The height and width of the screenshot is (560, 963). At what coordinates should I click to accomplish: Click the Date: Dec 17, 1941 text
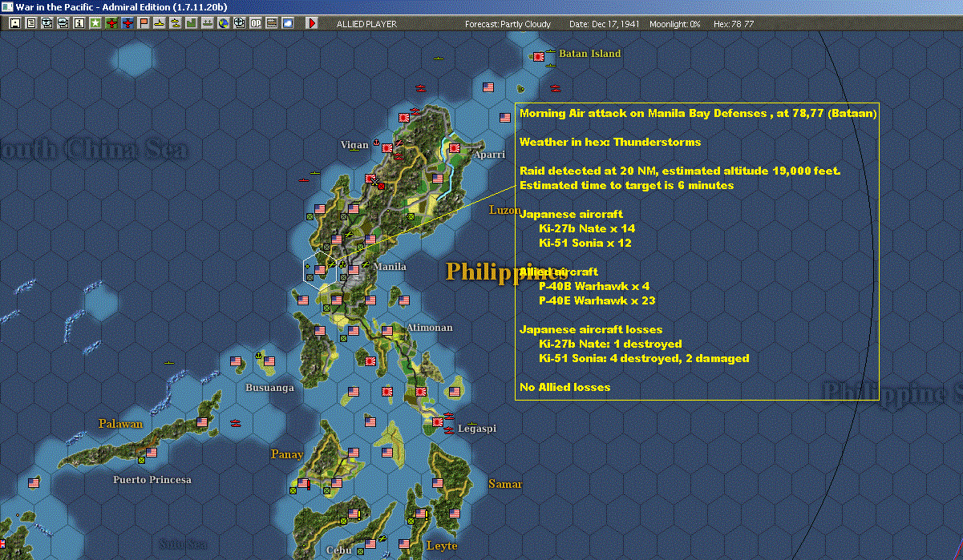(605, 24)
